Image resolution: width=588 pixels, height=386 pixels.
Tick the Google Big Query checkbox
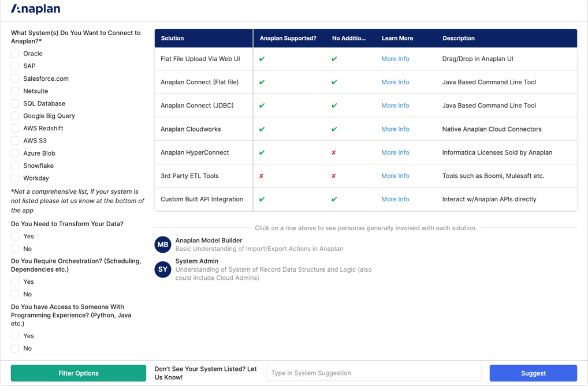click(15, 116)
